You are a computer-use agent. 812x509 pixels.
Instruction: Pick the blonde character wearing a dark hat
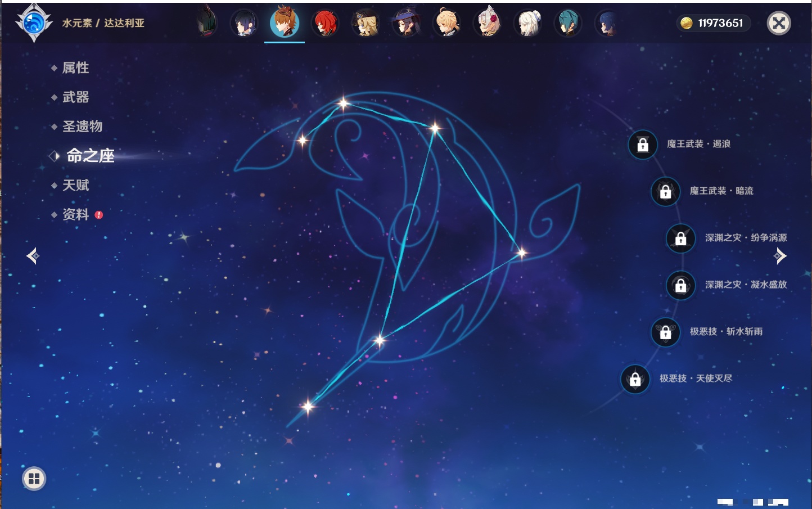coord(366,23)
